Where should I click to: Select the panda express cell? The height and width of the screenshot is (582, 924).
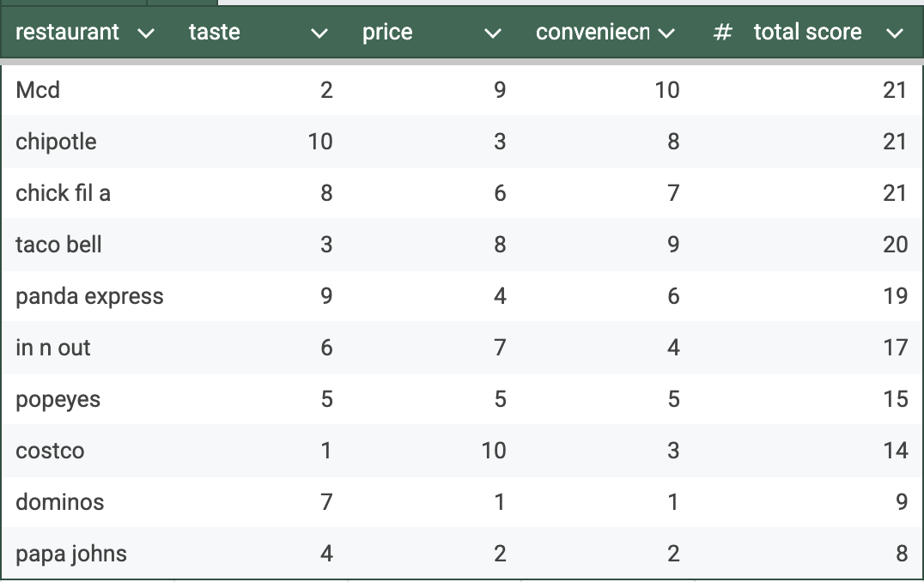coord(89,296)
